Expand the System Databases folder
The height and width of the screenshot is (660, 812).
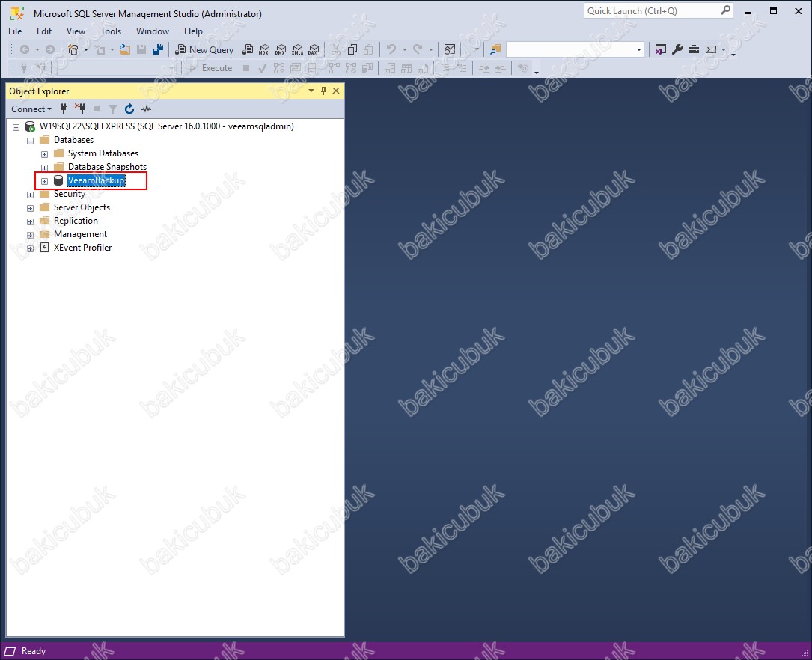45,154
